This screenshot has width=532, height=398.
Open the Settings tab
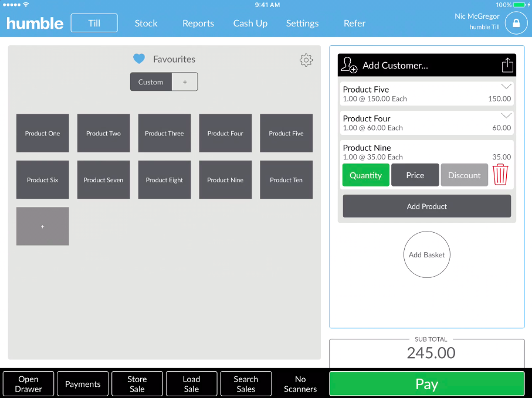(x=302, y=23)
